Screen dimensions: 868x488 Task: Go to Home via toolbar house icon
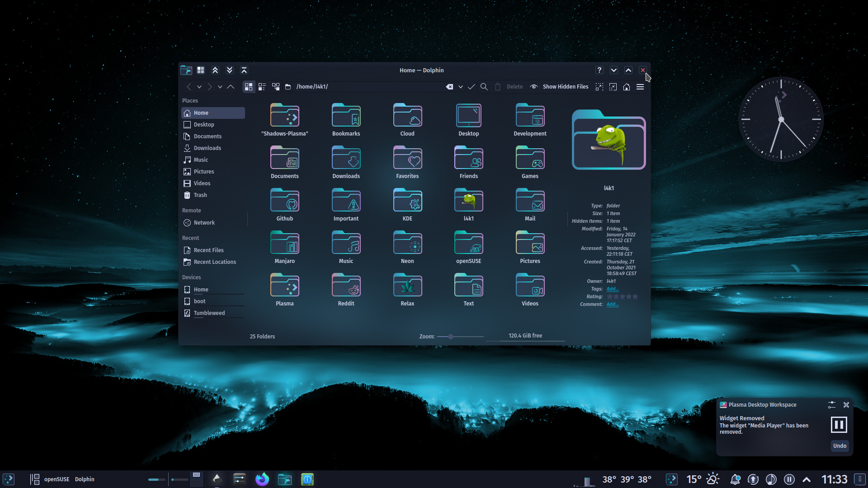pos(627,87)
